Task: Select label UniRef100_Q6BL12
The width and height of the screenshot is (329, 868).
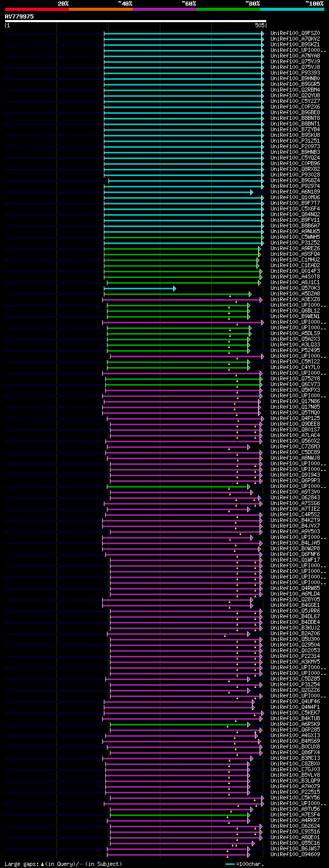Action: (x=295, y=310)
